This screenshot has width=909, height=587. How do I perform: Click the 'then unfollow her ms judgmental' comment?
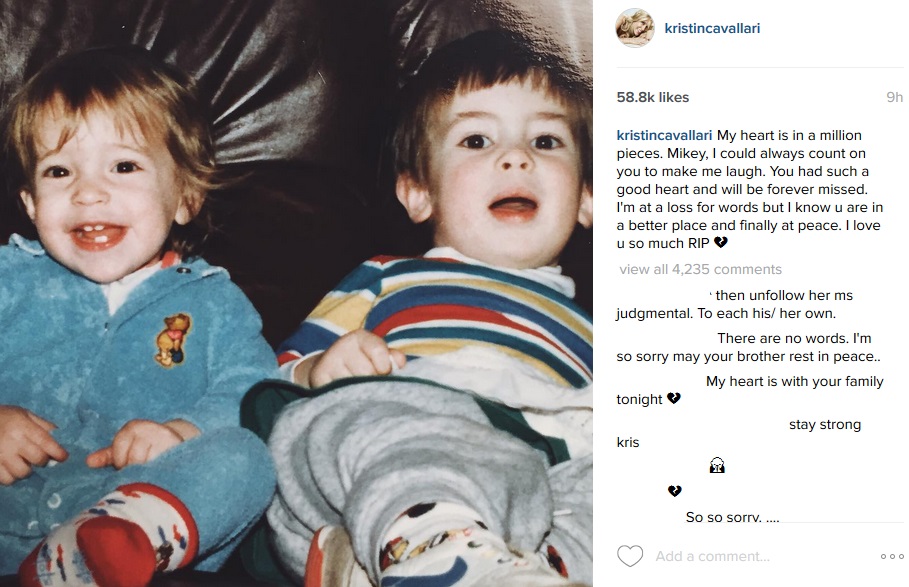click(735, 304)
